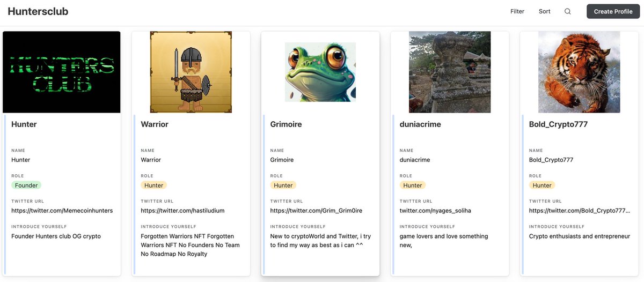
Task: Click duniacrime's Hunter role tag
Action: 413,185
